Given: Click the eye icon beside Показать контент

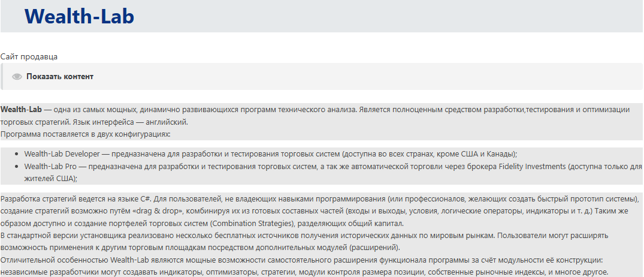Looking at the screenshot, I should pos(17,77).
